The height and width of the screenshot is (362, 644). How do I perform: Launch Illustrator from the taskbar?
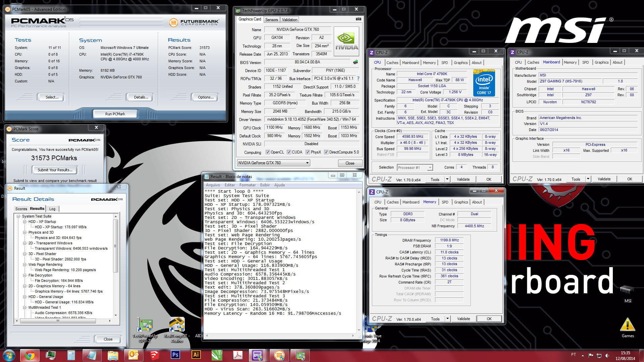coord(196,355)
